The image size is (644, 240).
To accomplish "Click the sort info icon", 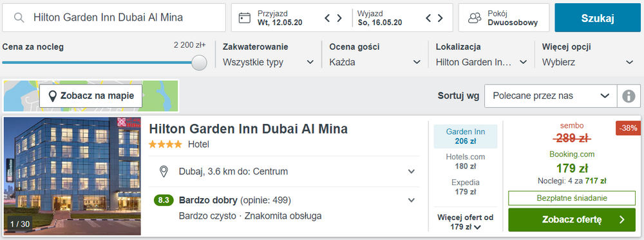I will coord(629,96).
